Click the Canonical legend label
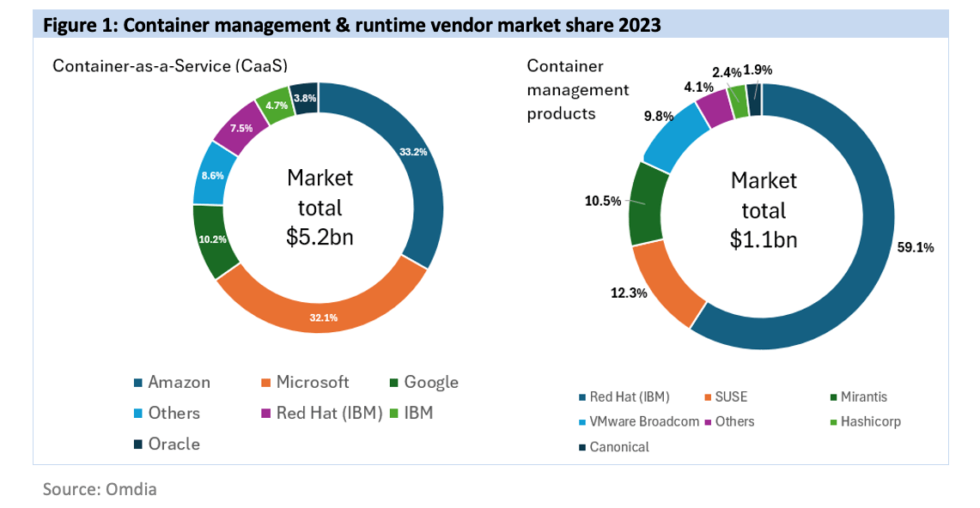The width and height of the screenshot is (980, 508). tap(619, 446)
